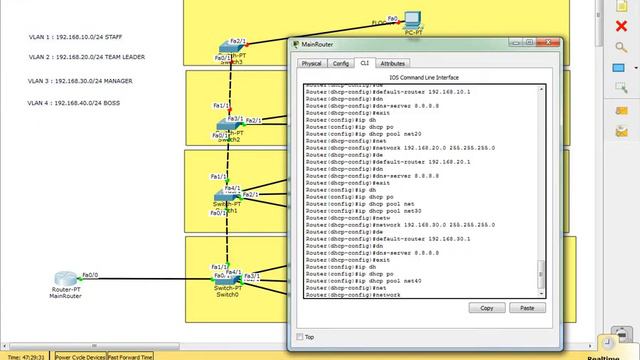Click the CLI vertical scrollbar thumb

click(541, 274)
